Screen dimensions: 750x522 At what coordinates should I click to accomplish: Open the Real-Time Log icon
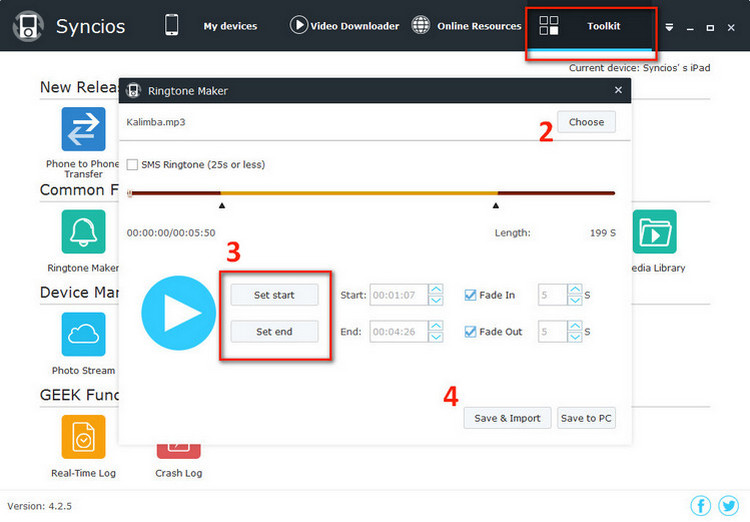(x=83, y=437)
